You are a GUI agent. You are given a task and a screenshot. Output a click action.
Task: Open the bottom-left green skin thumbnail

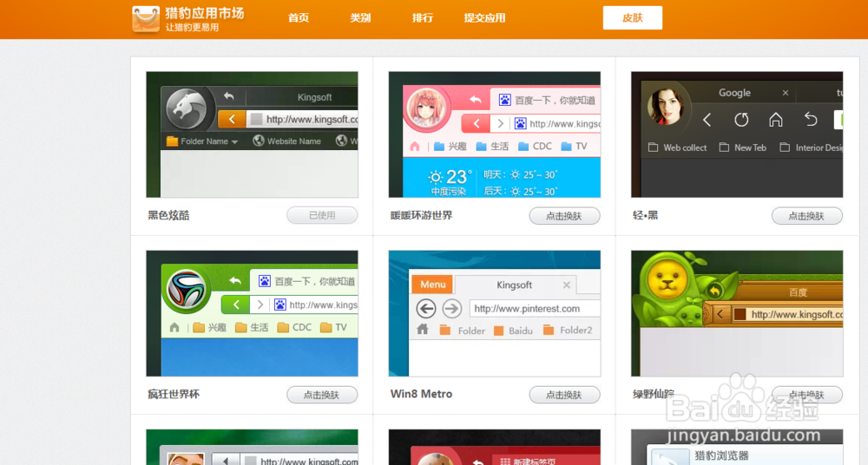[252, 448]
